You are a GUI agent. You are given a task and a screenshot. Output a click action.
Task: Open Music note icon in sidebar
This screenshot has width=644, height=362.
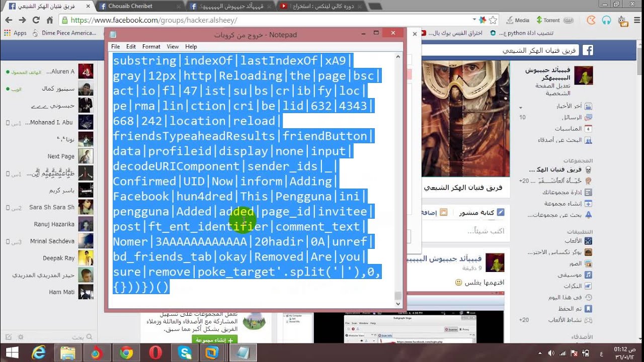click(588, 275)
